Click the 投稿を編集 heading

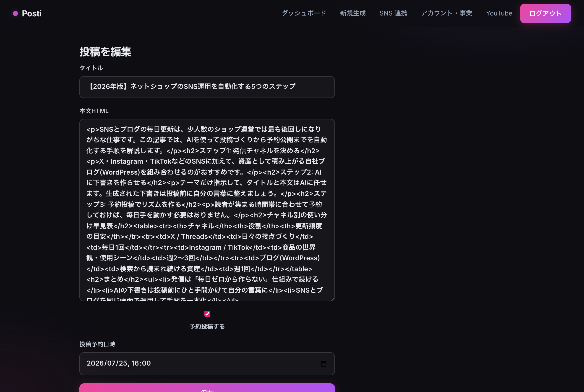pos(105,52)
